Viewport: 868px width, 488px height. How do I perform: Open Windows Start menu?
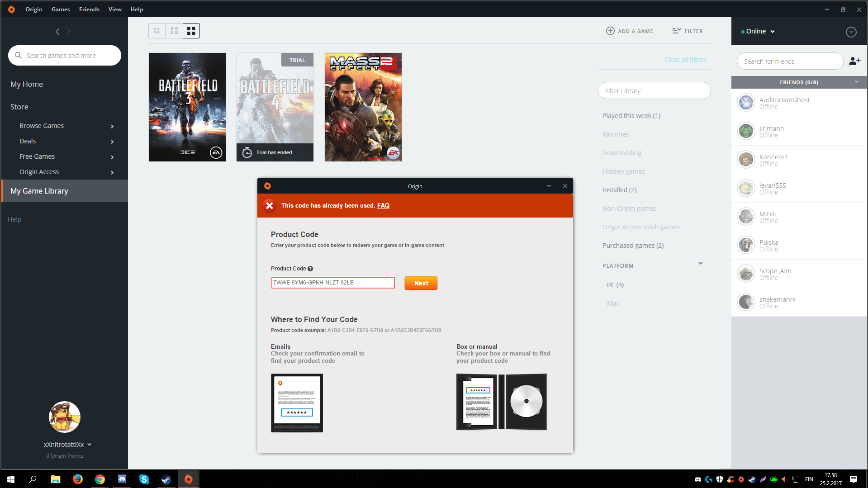(x=11, y=479)
